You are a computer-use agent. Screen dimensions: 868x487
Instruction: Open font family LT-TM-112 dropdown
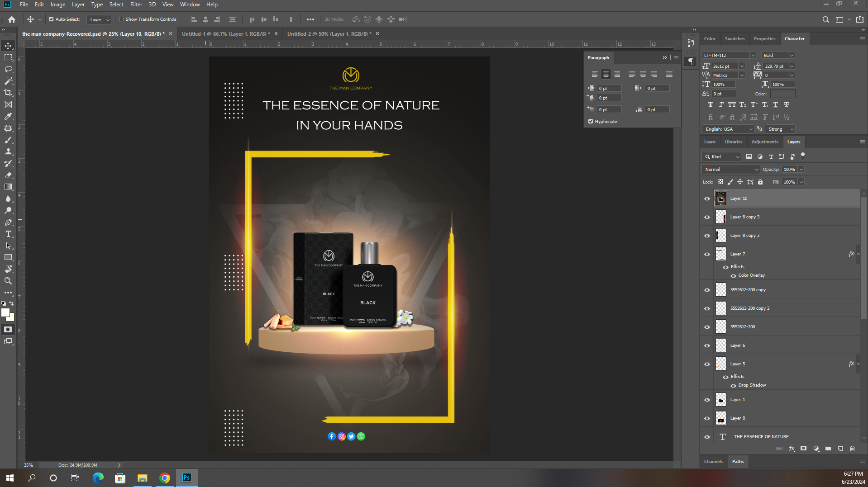[x=753, y=55]
